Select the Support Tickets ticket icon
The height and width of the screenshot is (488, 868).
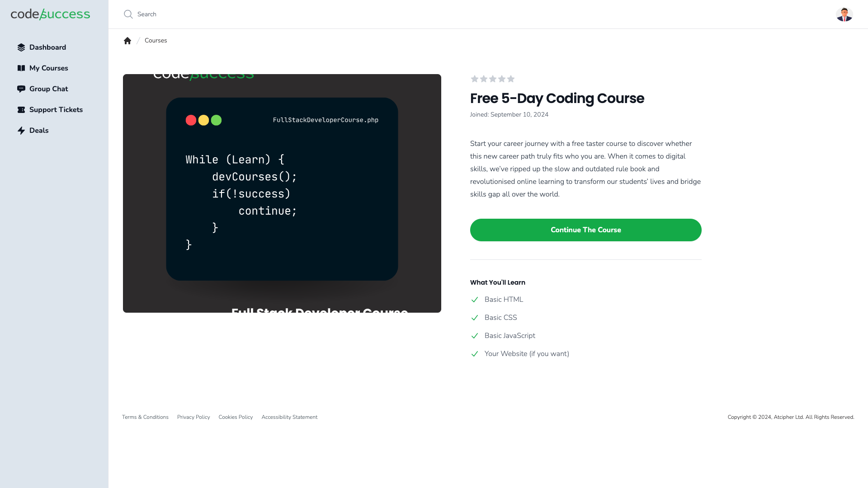point(21,110)
